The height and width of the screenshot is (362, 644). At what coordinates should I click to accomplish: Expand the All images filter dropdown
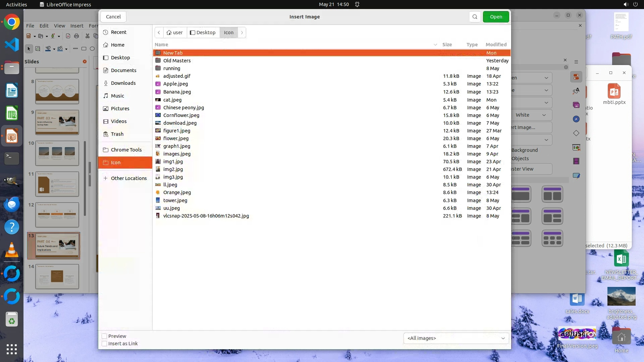(x=456, y=338)
